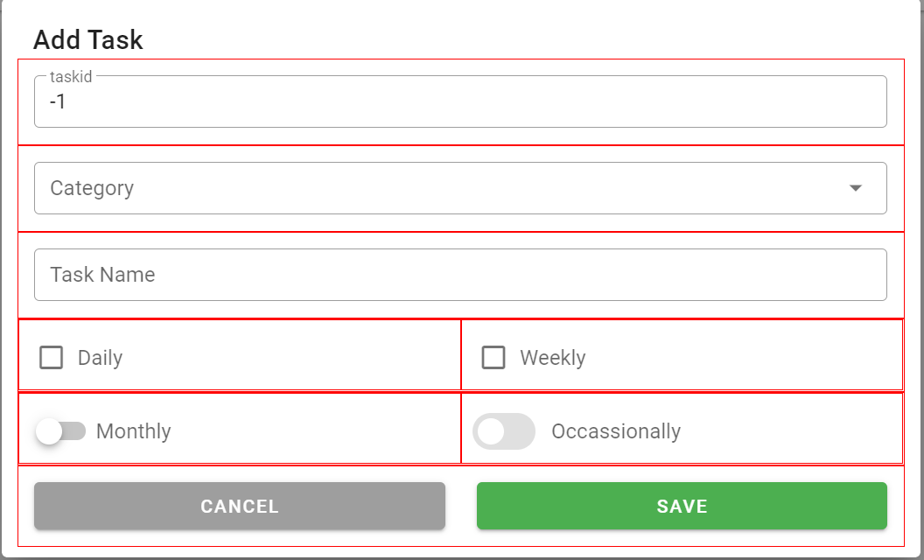
Task: Check the Daily checkbox
Action: [52, 358]
